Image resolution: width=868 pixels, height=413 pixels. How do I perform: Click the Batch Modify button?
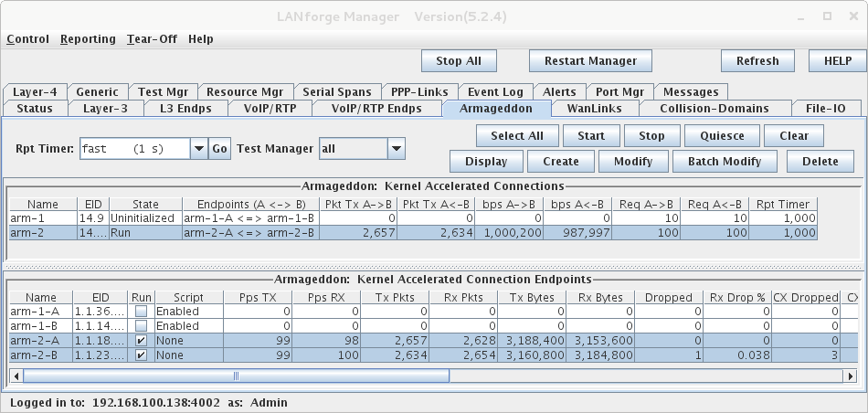pyautogui.click(x=725, y=162)
